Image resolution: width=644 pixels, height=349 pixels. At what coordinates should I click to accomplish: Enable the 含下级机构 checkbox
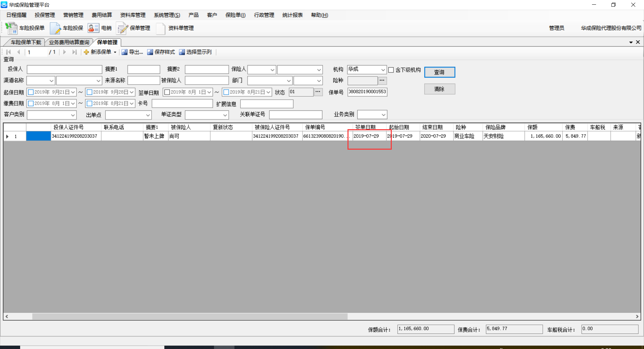(391, 70)
